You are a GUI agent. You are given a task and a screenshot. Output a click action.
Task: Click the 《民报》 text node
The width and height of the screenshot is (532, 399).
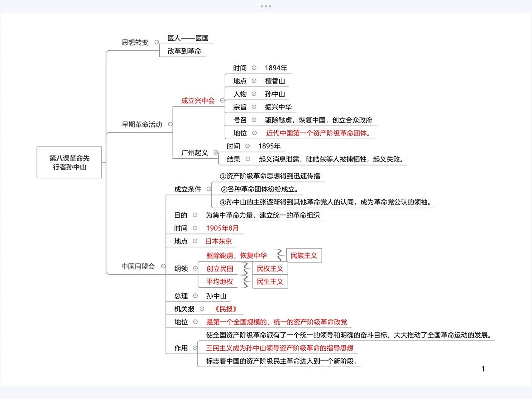click(x=226, y=309)
